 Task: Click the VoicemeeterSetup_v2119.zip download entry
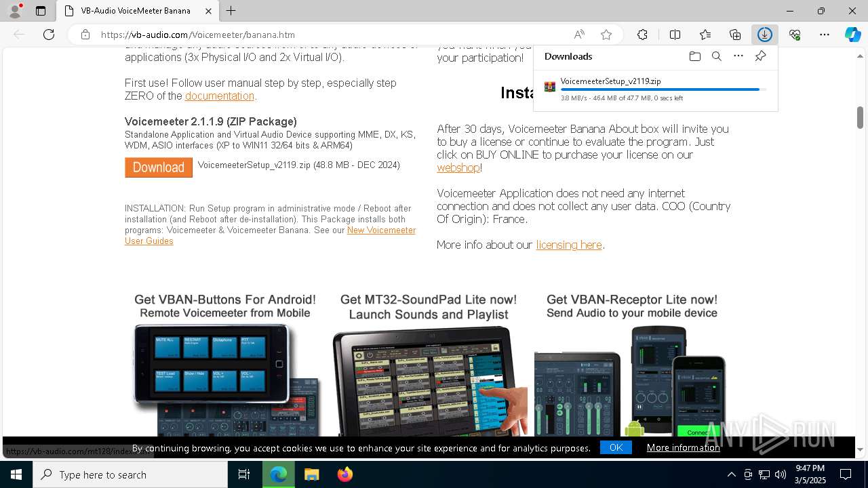tap(655, 89)
